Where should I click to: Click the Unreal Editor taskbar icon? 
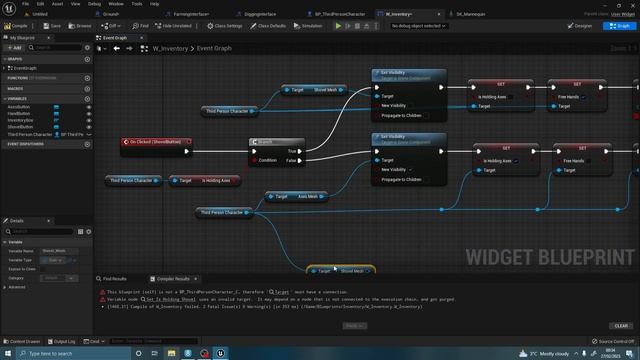[220, 353]
